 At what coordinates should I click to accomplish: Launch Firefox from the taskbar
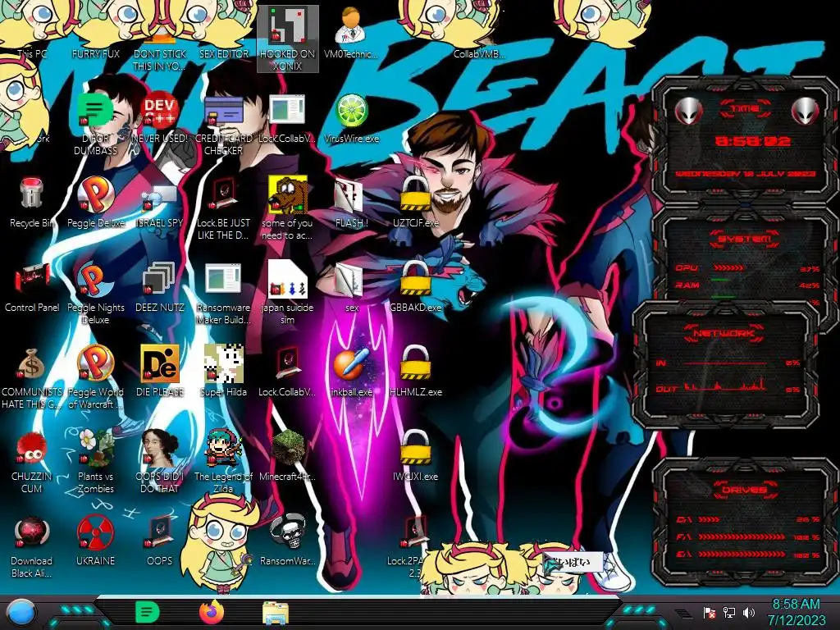coord(212,612)
